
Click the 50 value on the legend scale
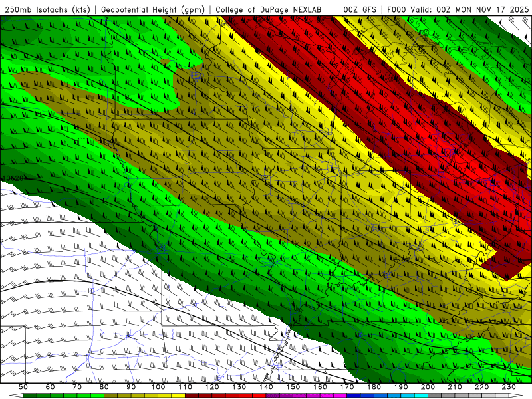tap(23, 387)
